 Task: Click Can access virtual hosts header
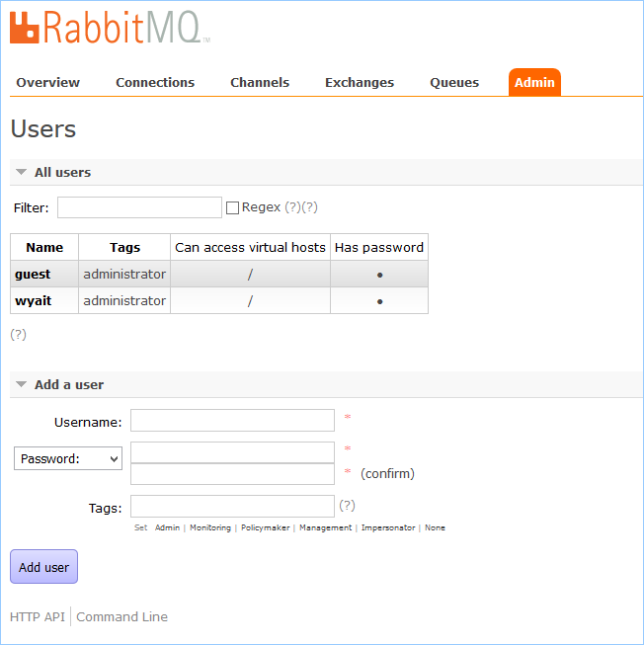point(250,247)
